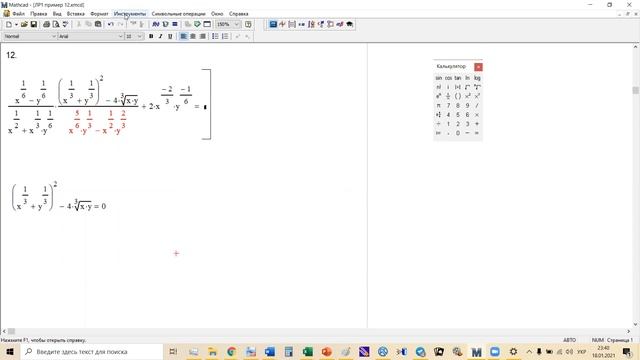Toggle numbered list
Image resolution: width=640 pixels, height=360 pixels.
pos(225,36)
